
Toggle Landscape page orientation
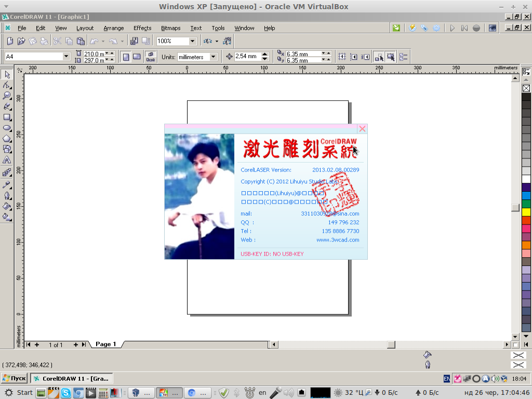point(137,57)
